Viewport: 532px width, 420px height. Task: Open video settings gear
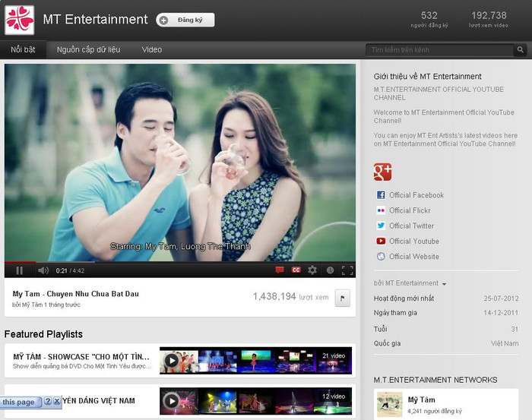312,270
